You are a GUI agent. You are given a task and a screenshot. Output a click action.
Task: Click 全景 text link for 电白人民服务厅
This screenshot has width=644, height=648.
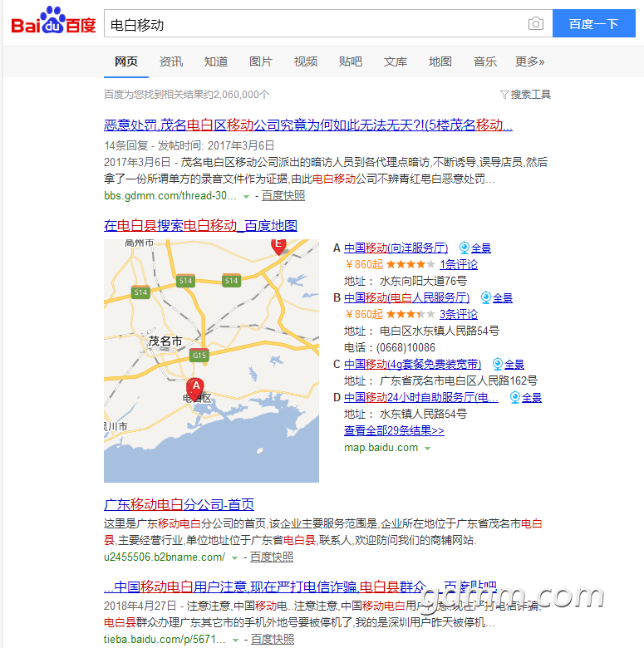point(502,298)
